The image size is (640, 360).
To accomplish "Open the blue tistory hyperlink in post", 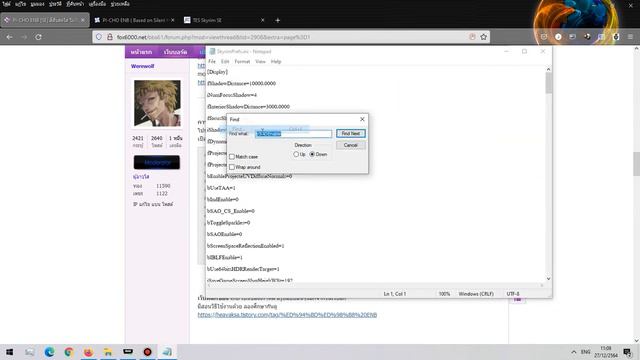I will click(x=287, y=315).
